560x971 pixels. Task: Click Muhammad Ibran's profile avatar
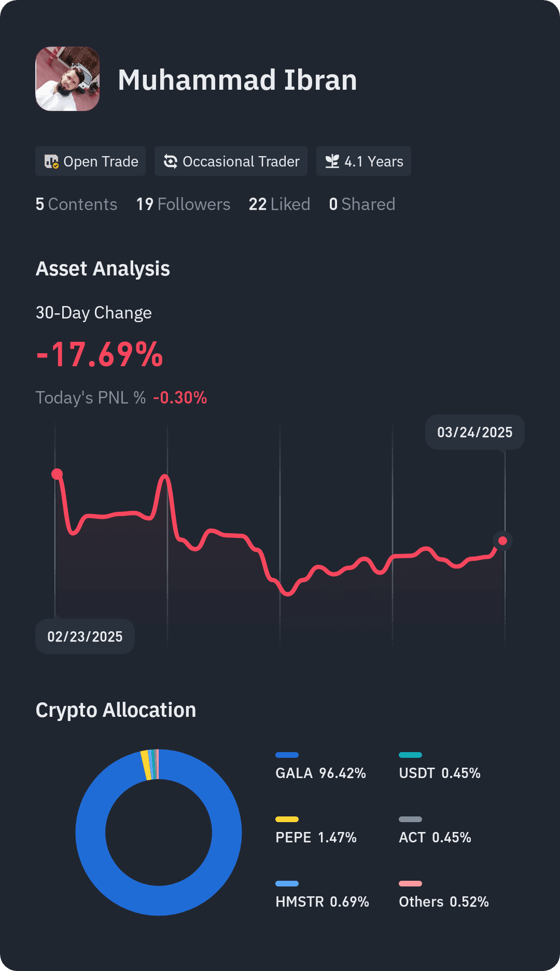67,79
